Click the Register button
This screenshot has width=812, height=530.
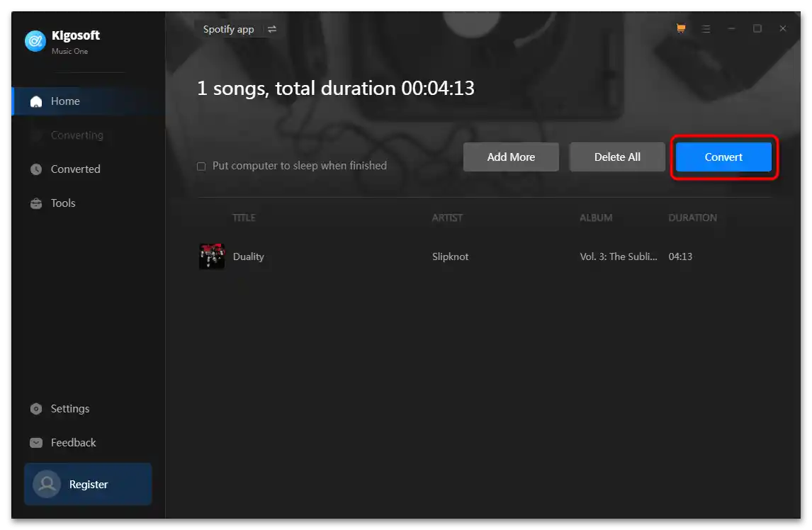[88, 484]
